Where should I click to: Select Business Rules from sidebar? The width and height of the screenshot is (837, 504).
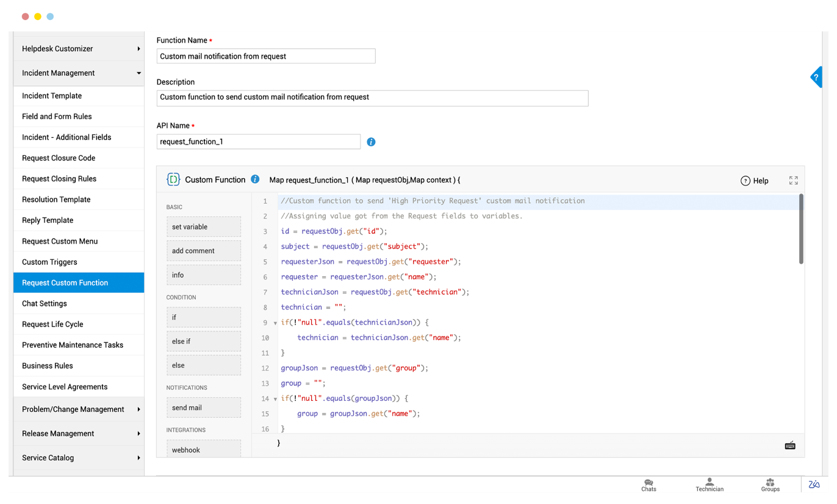coord(48,365)
